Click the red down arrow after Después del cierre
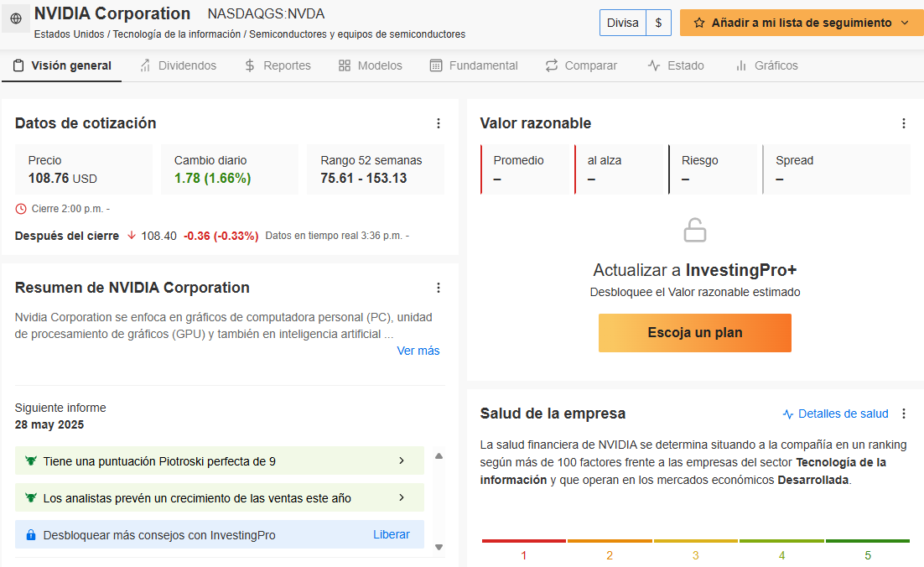The width and height of the screenshot is (924, 567). 132,235
